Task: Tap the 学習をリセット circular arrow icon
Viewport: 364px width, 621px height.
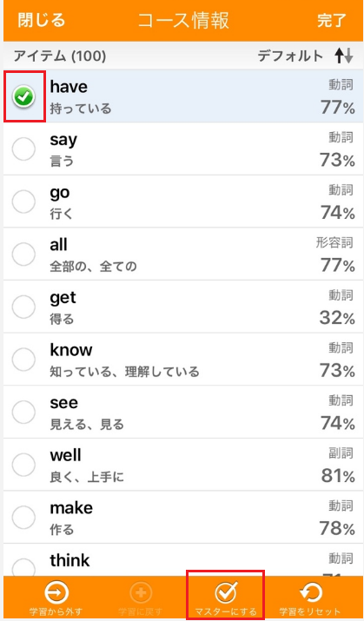Action: [310, 593]
